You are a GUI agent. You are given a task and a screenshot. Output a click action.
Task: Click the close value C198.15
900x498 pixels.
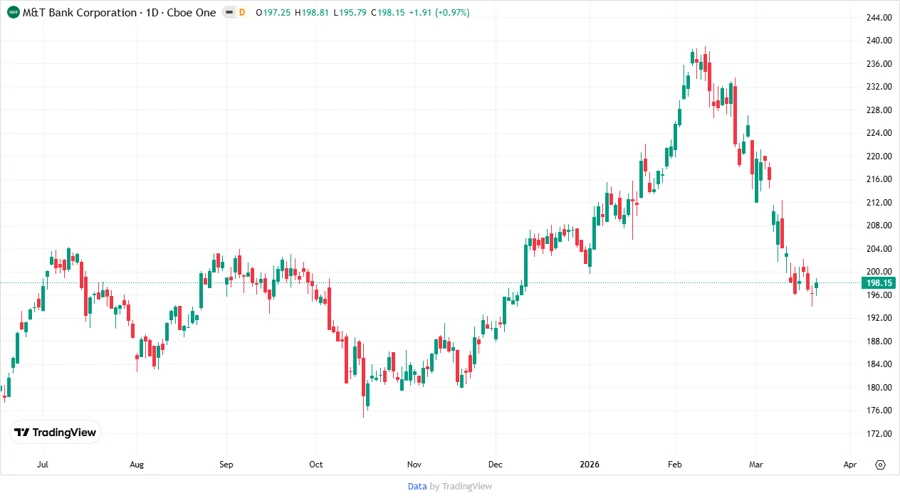[x=387, y=12]
